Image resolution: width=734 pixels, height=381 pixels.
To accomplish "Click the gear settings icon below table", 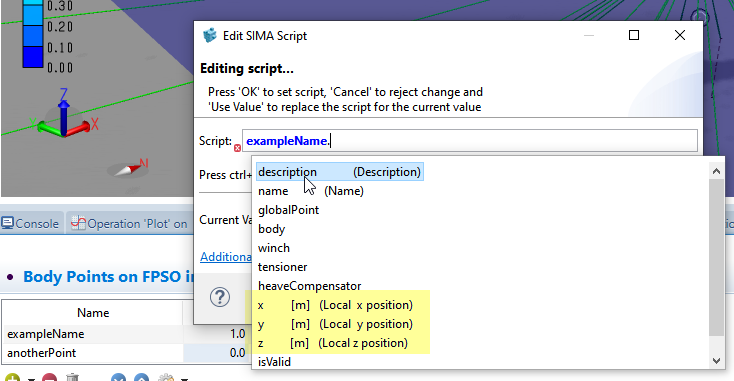I will [167, 378].
